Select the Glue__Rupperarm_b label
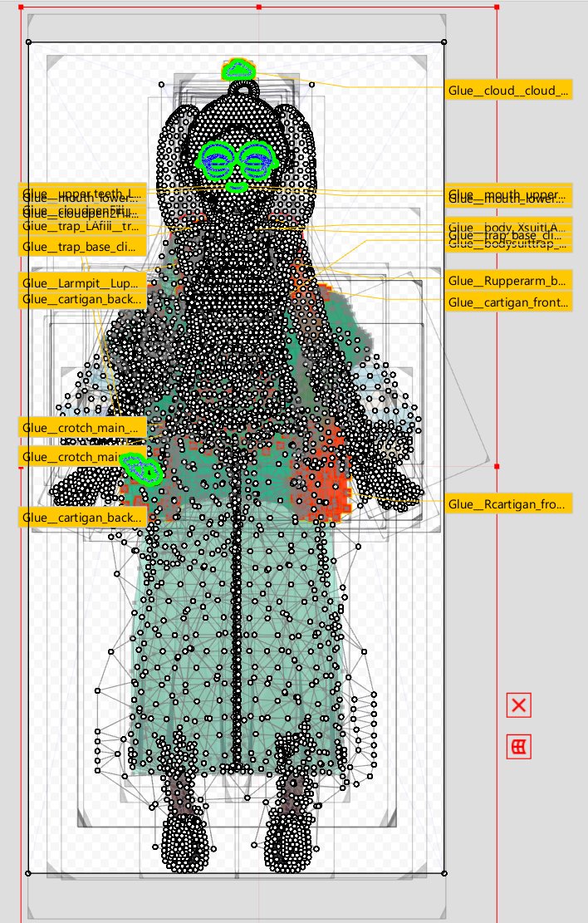 [x=508, y=281]
